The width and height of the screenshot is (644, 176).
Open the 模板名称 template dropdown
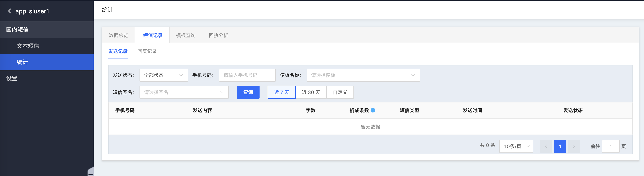point(363,75)
